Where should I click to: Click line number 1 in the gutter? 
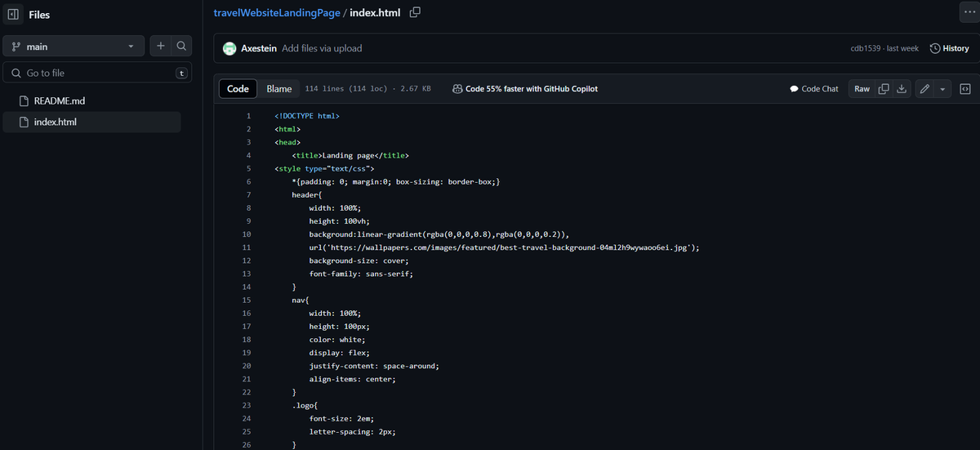[248, 116]
